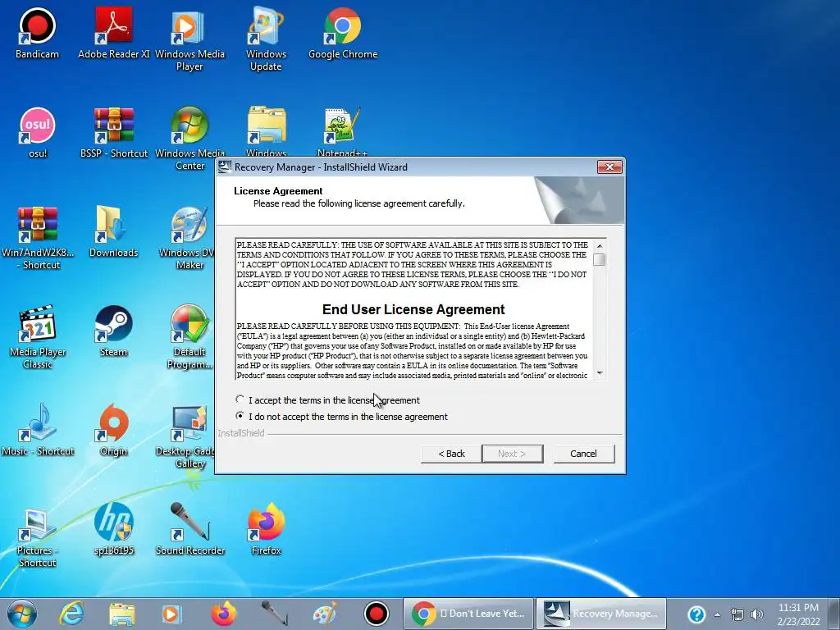Open the Start menu orb
The height and width of the screenshot is (630, 840).
[22, 614]
